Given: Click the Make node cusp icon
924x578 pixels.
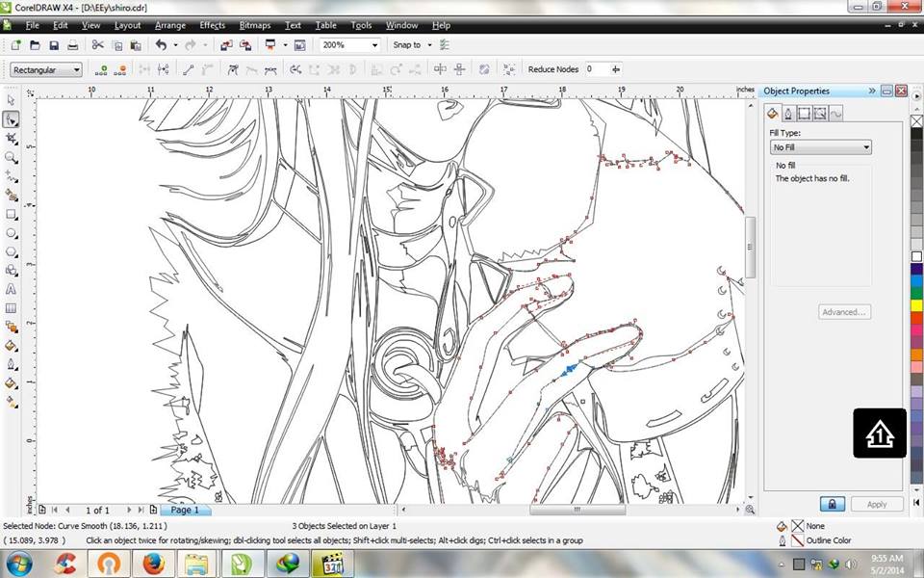Looking at the screenshot, I should (233, 69).
